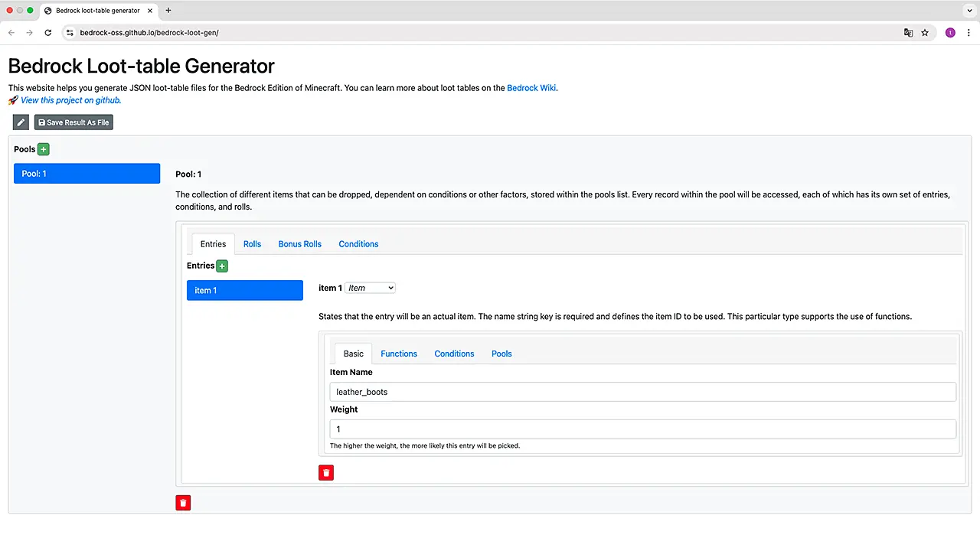Open the Bonus Rolls tab
Screen dimensions: 980x551
click(x=299, y=244)
